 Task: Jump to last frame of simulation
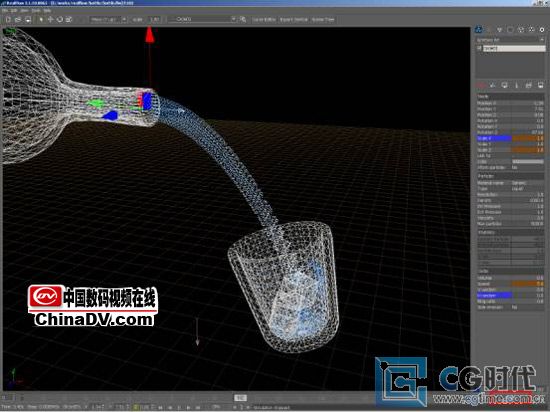198,407
